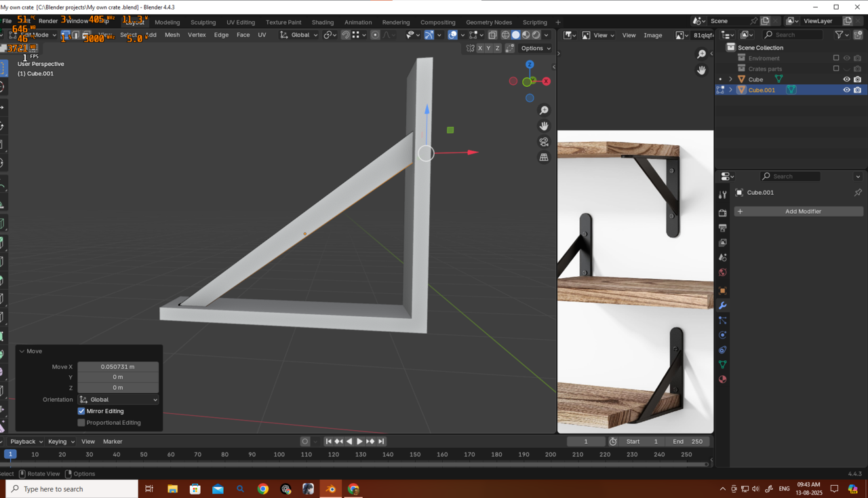868x498 pixels.
Task: Toggle camera view in the 3D viewport
Action: click(544, 142)
